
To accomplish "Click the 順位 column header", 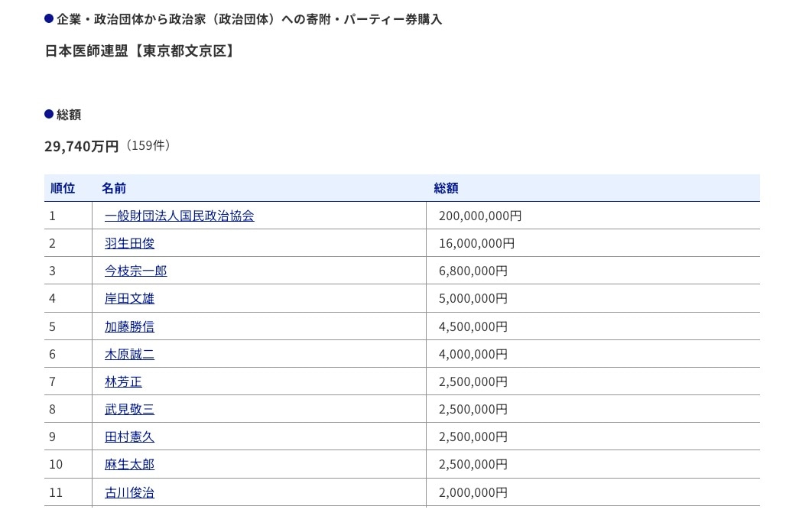I will (x=63, y=188).
